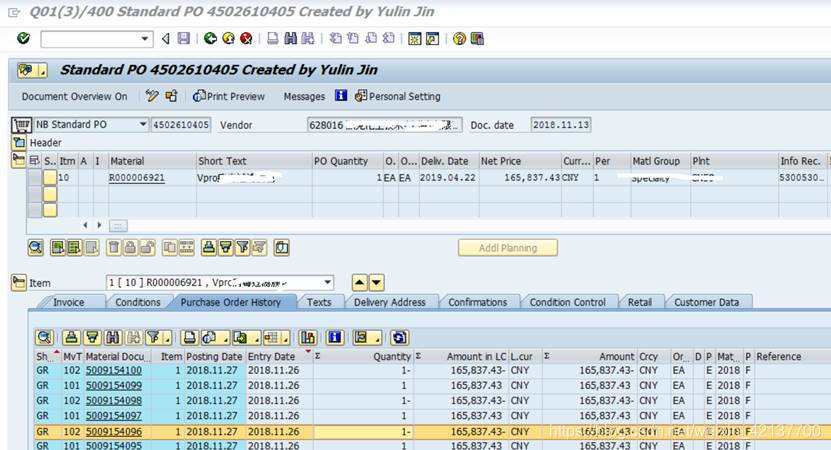This screenshot has height=450, width=831.
Task: Click the PO number field 4502610405
Action: [x=181, y=125]
